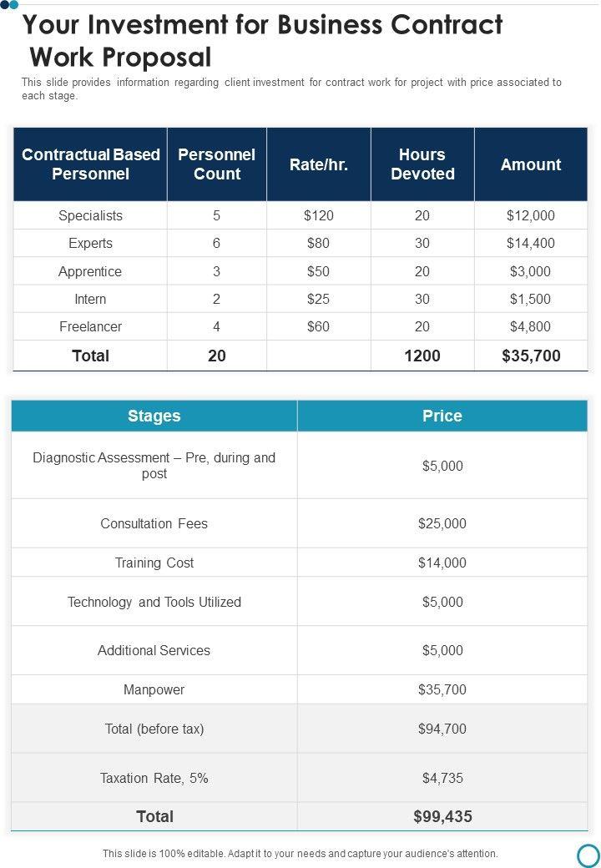Select the 'Specialists' row label

coord(90,215)
